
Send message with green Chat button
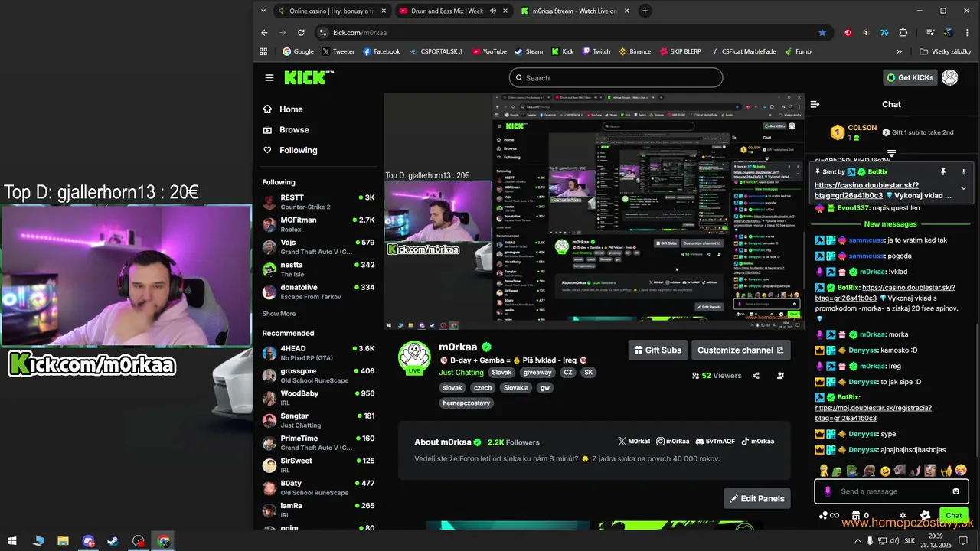[x=953, y=516]
